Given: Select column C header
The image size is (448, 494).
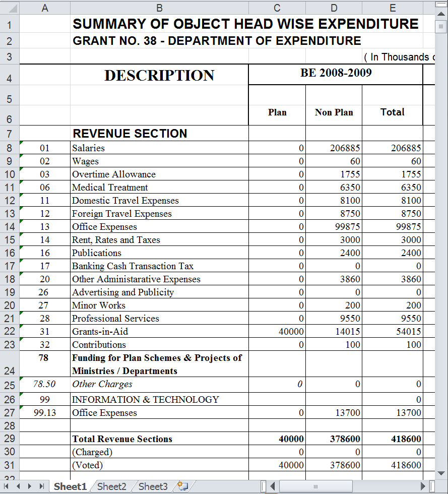Looking at the screenshot, I should (277, 8).
